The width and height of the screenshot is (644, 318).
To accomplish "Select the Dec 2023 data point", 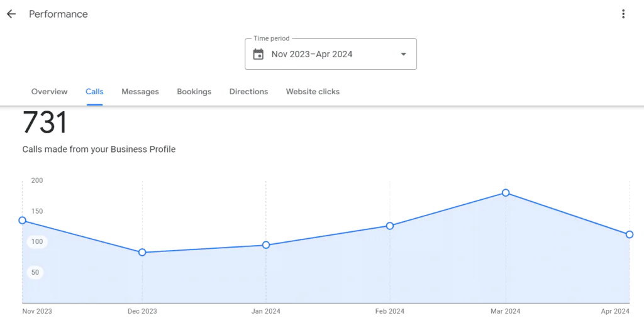I will 142,253.
